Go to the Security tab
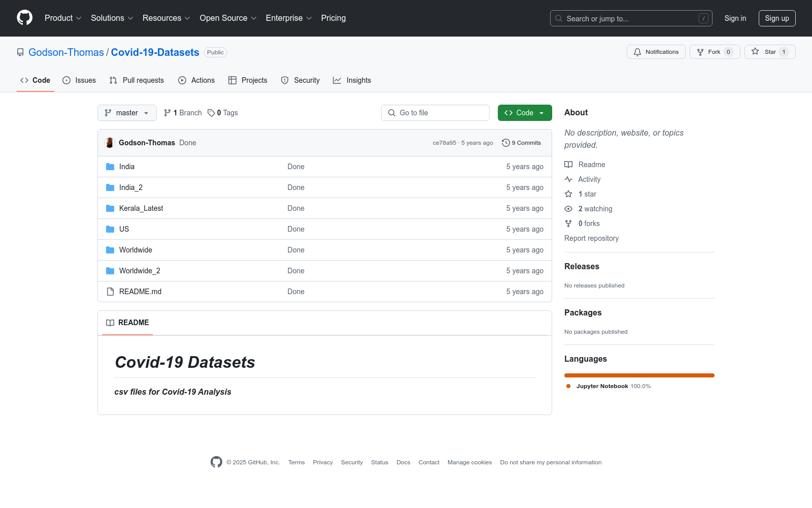812x508 pixels. [x=300, y=80]
